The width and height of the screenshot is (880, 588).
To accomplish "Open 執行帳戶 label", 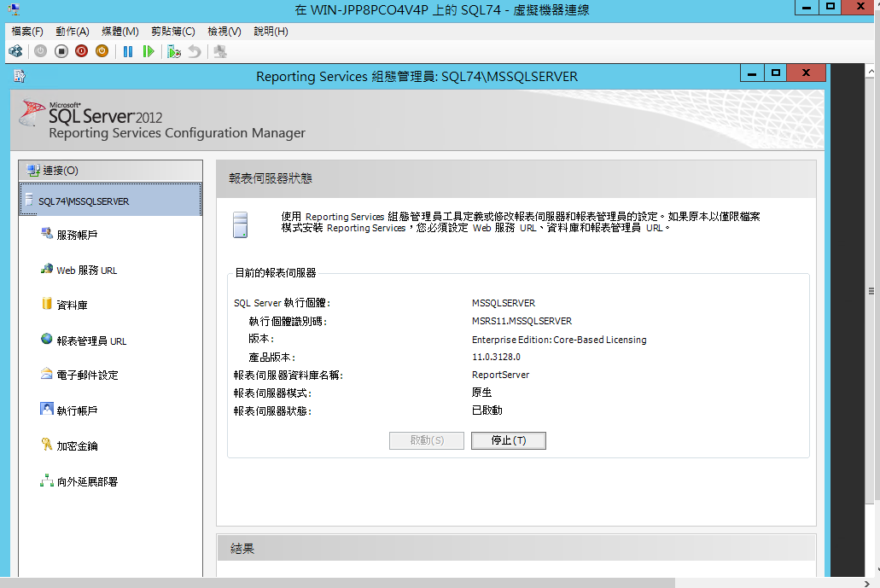I will (78, 410).
